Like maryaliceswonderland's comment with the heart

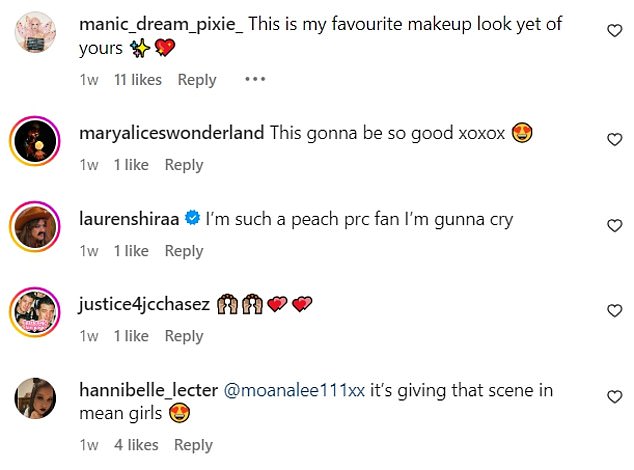[615, 140]
